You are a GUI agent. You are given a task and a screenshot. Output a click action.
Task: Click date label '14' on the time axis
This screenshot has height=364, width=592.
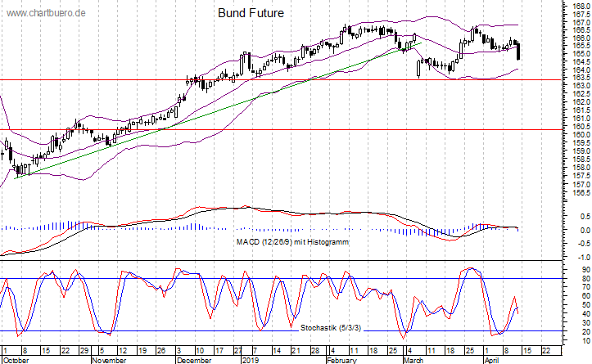point(277,351)
